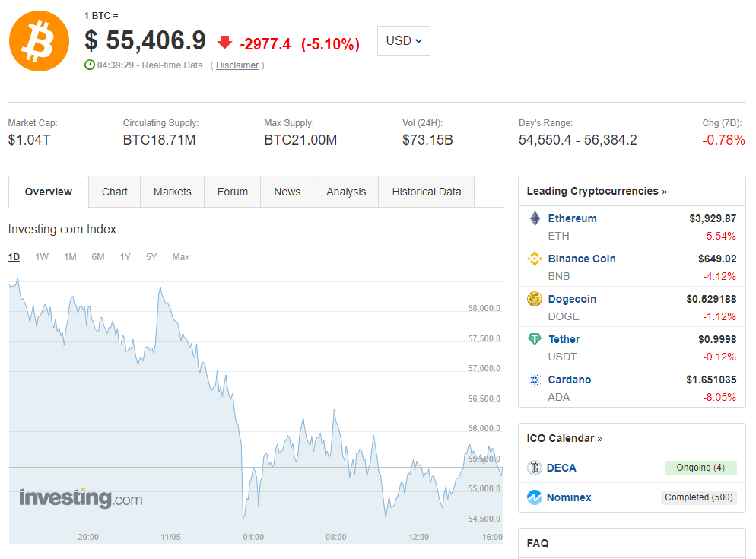Click the Dogecoin coin icon
This screenshot has height=559, width=756.
click(x=534, y=299)
